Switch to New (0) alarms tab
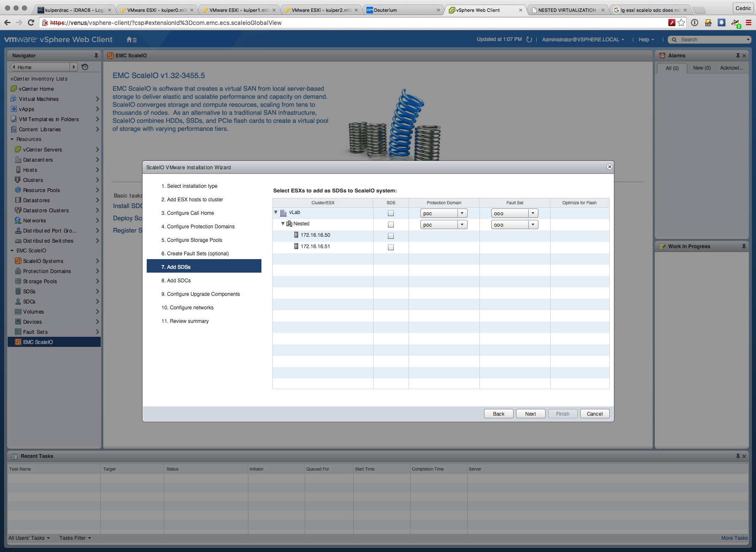This screenshot has height=552, width=756. [702, 68]
